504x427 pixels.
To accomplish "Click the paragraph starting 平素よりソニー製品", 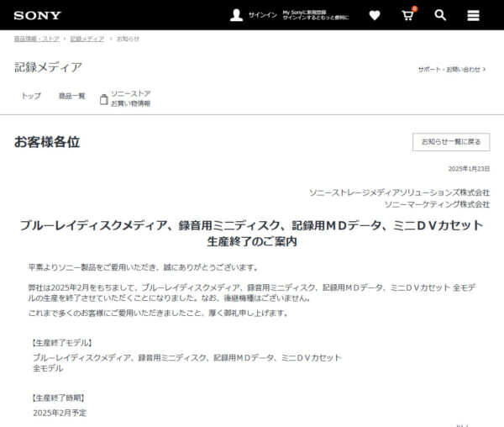I will click(143, 267).
